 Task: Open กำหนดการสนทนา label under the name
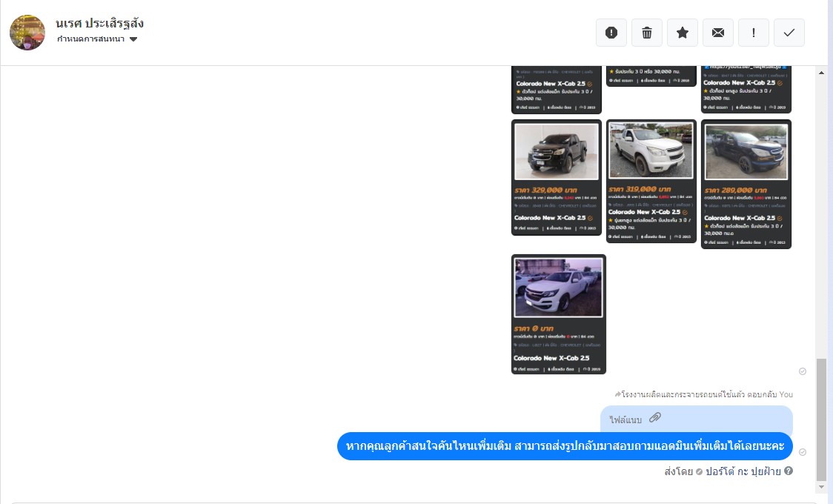tap(91, 39)
